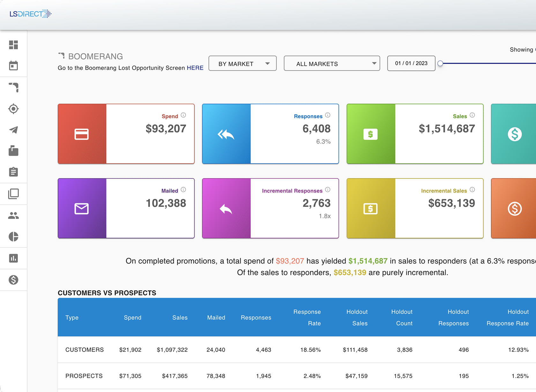The image size is (536, 392).
Task: Open the ALL MARKETS dropdown
Action: pos(332,63)
